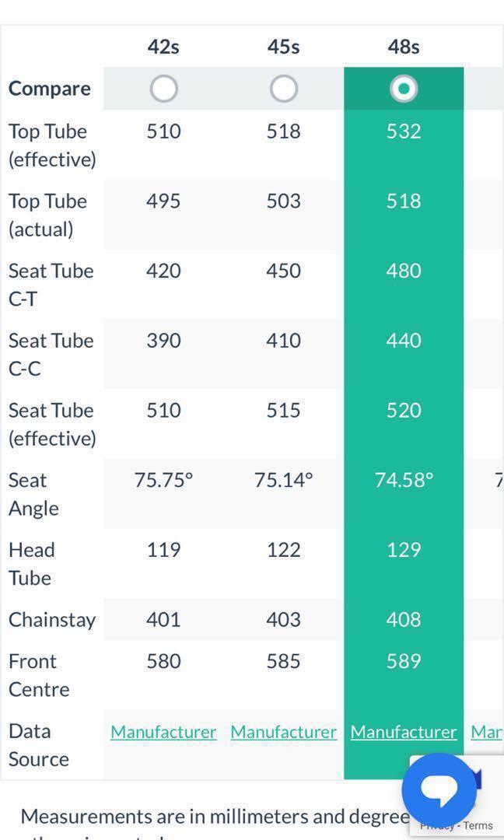Click the Top Tube (effective) row label
This screenshot has width=504, height=840.
[x=52, y=145]
